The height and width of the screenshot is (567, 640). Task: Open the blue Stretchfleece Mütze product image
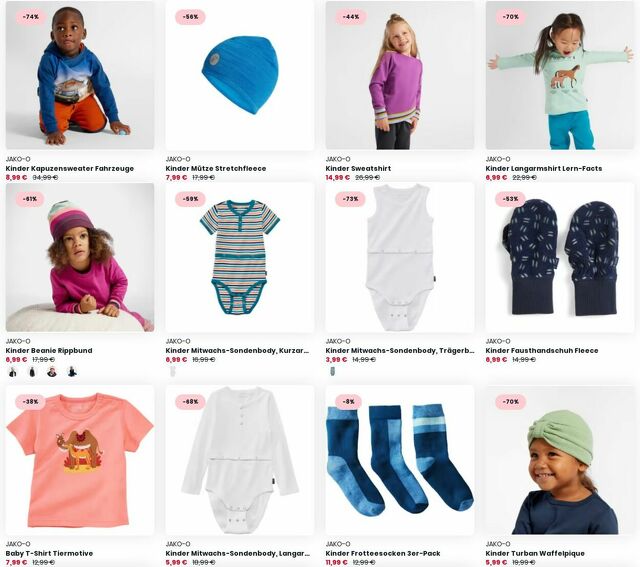(240, 76)
